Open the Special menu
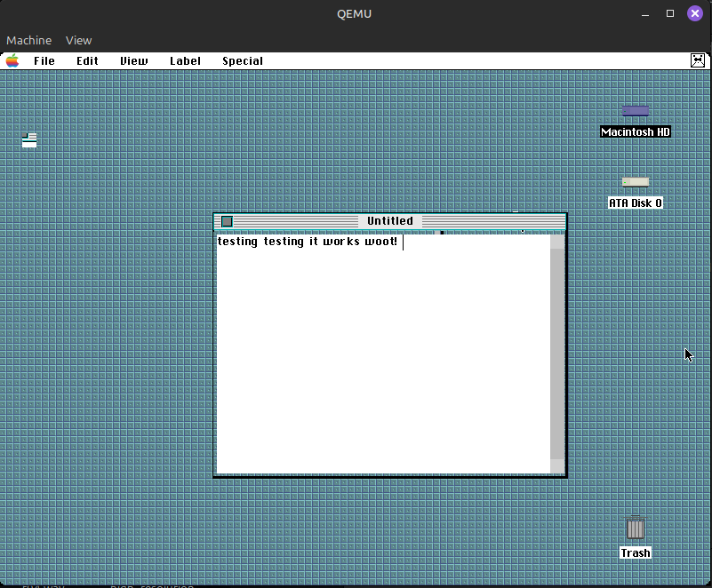The height and width of the screenshot is (588, 712). pos(242,60)
